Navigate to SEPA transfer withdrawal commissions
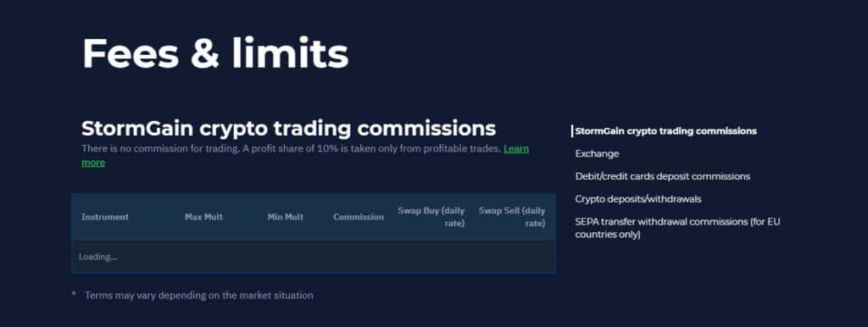The width and height of the screenshot is (868, 327). 677,228
